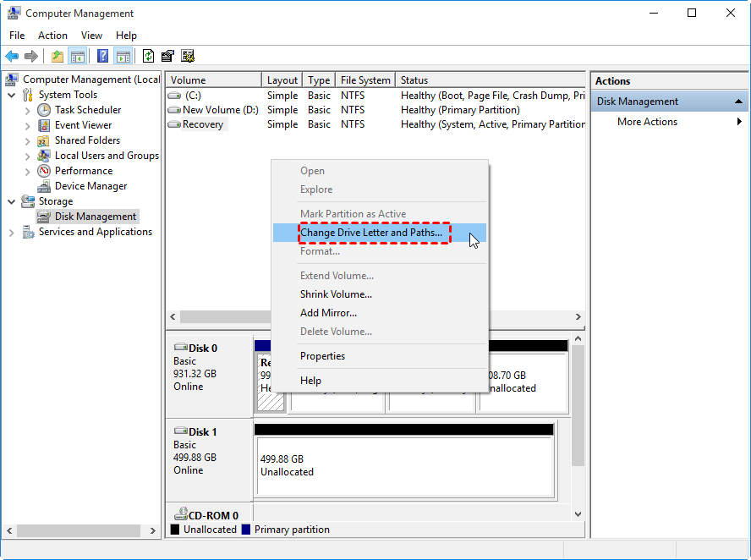Open the Help menu in menu bar

tap(127, 36)
